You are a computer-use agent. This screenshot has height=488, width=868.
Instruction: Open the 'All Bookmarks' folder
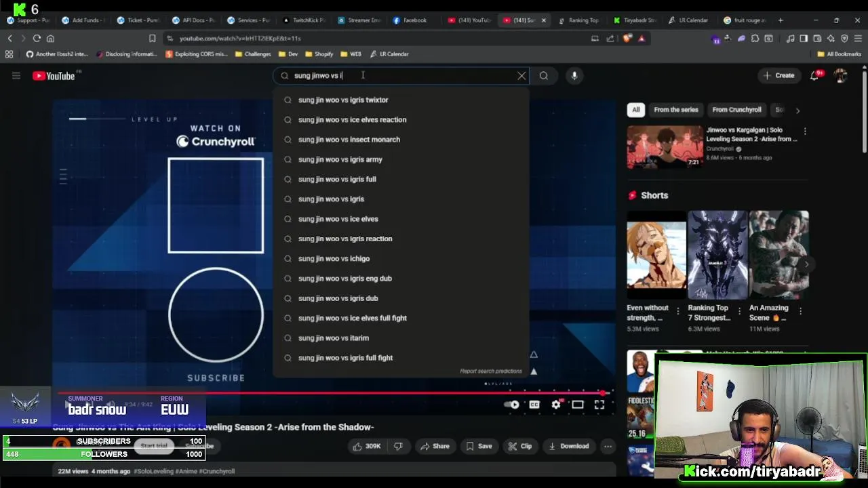[840, 54]
